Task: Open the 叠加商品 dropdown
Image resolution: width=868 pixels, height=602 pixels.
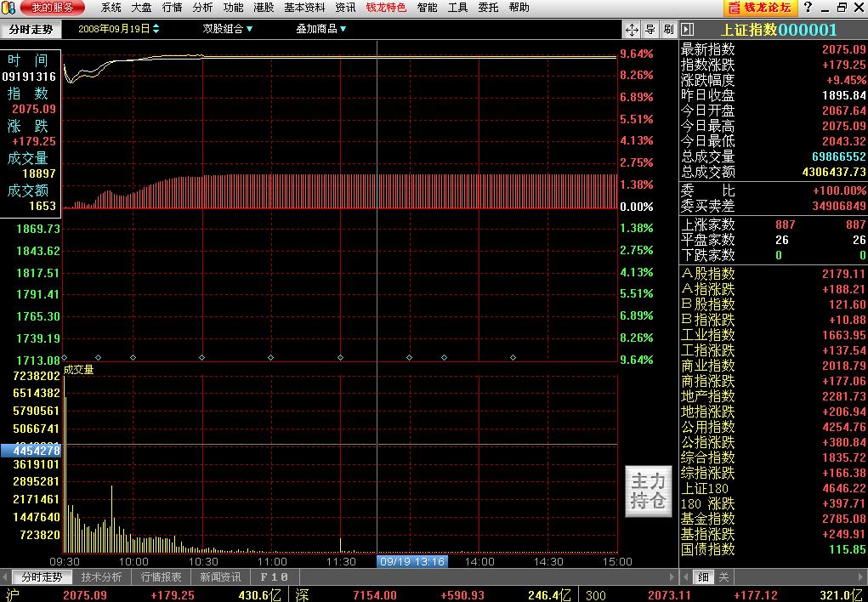Action: [321, 29]
